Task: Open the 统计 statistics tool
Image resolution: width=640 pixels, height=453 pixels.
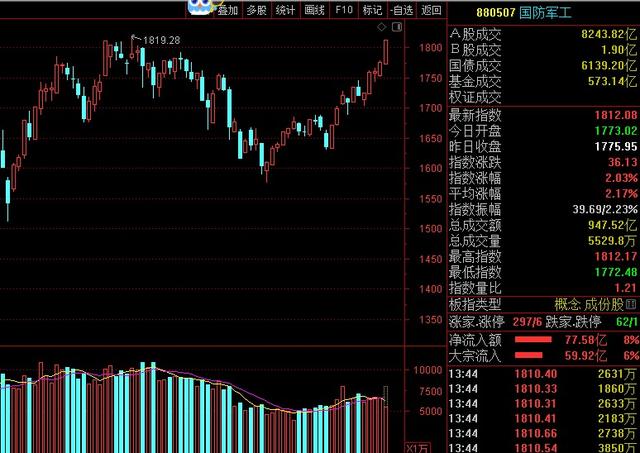Action: pyautogui.click(x=285, y=10)
